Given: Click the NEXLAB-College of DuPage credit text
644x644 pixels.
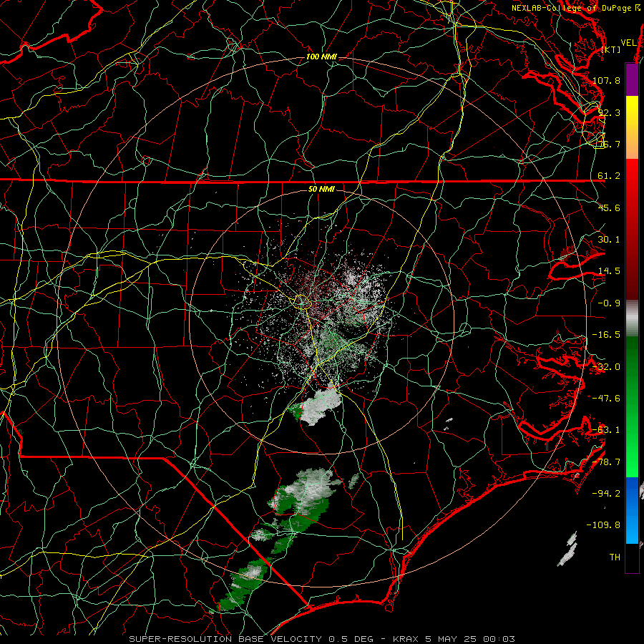Looking at the screenshot, I should [x=572, y=8].
